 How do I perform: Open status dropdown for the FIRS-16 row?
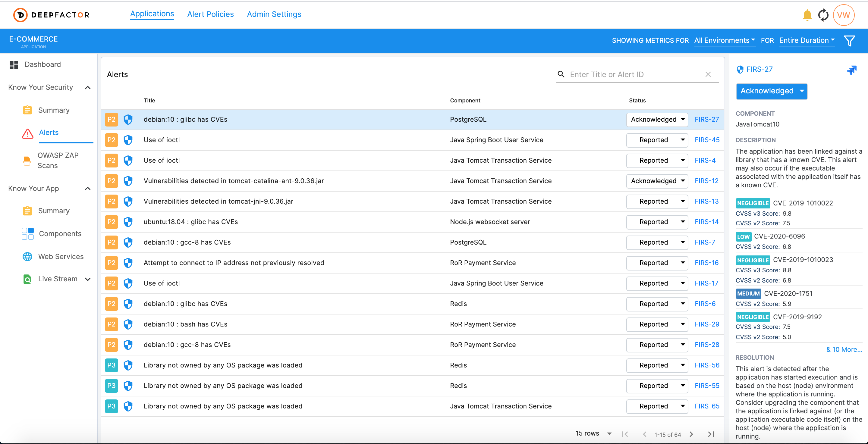[657, 263]
